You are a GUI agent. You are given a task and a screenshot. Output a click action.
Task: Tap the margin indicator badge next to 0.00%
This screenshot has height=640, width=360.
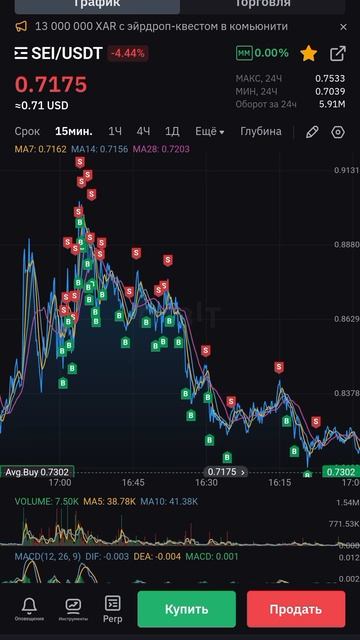244,53
